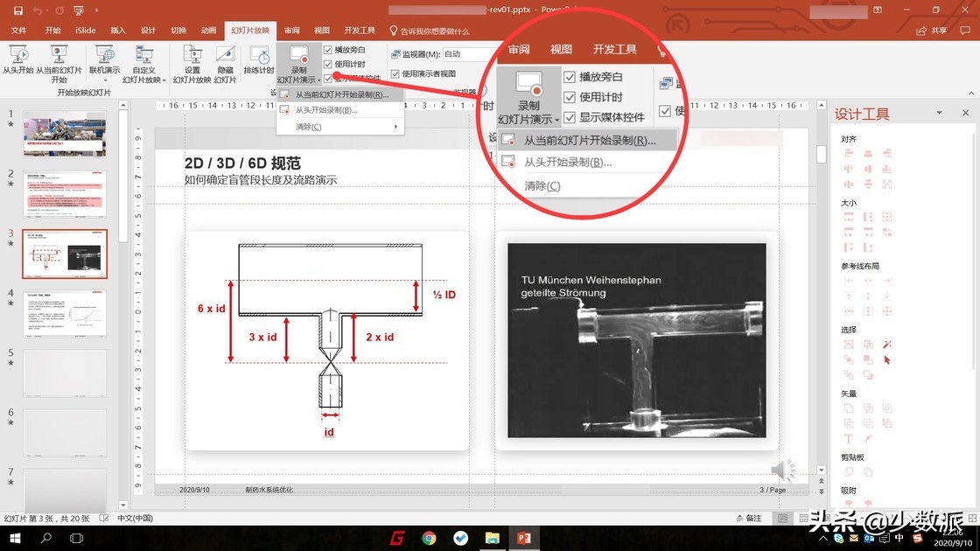Open the 清除(C) submenu
Viewport: 980px width, 551px height.
(x=340, y=127)
